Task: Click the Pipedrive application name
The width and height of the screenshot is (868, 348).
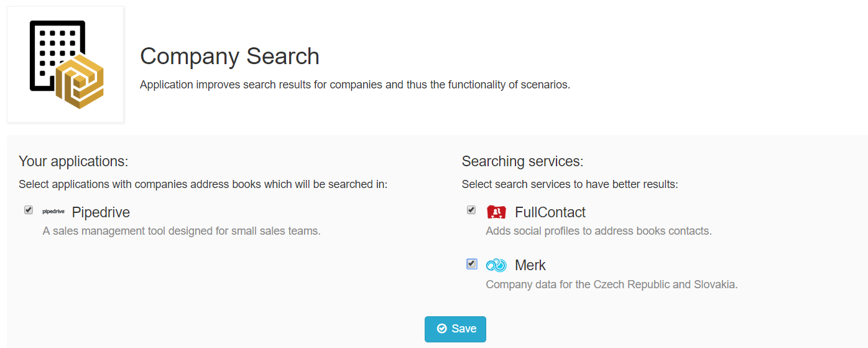Action: coord(101,212)
